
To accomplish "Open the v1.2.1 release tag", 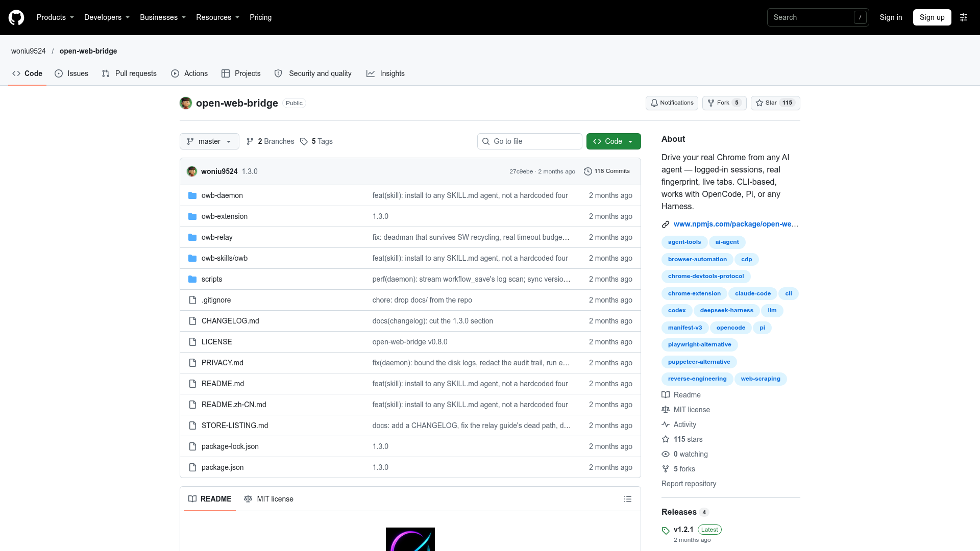I will point(683,530).
